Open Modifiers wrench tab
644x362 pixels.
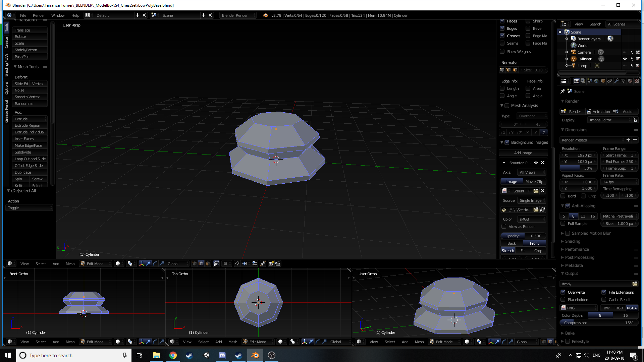click(x=616, y=81)
